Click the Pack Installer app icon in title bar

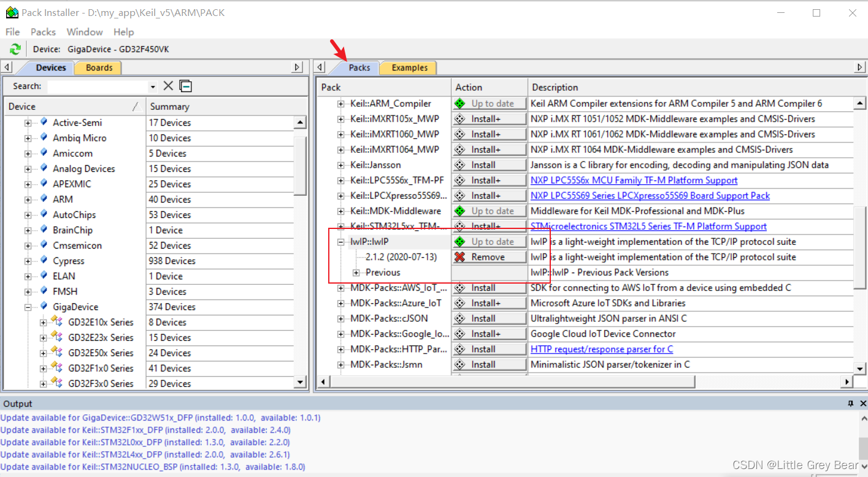tap(12, 12)
